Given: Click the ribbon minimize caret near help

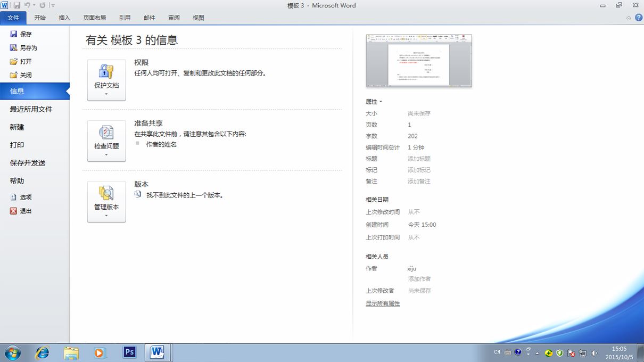Looking at the screenshot, I should pos(629,18).
